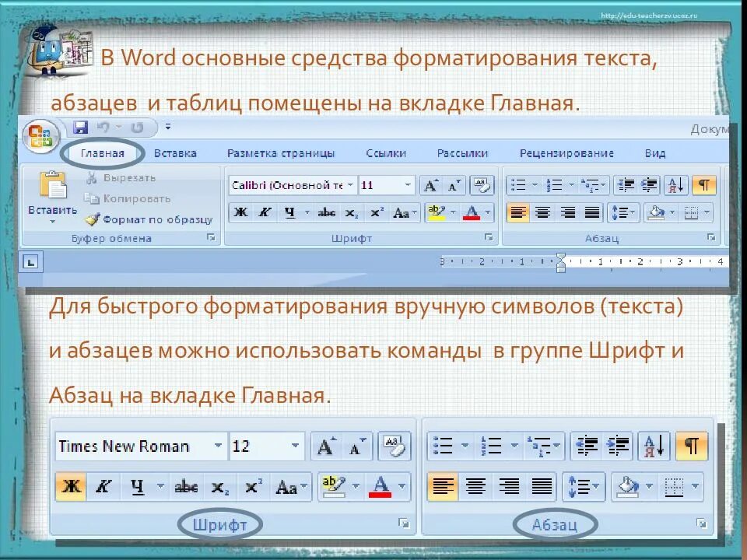Open underline Ч style arrow in enlarged panel
747x560 pixels.
click(160, 487)
